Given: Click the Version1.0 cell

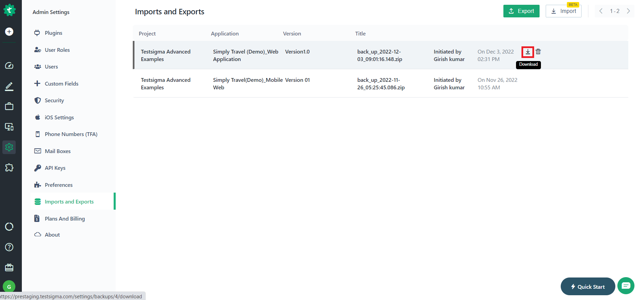Looking at the screenshot, I should point(297,51).
